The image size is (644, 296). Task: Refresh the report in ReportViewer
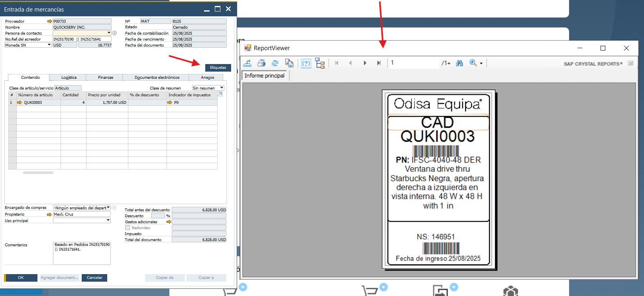pos(275,63)
